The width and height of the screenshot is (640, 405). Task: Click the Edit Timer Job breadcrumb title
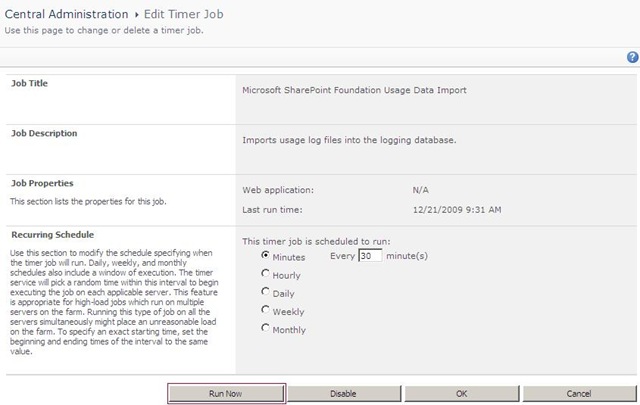pos(184,14)
